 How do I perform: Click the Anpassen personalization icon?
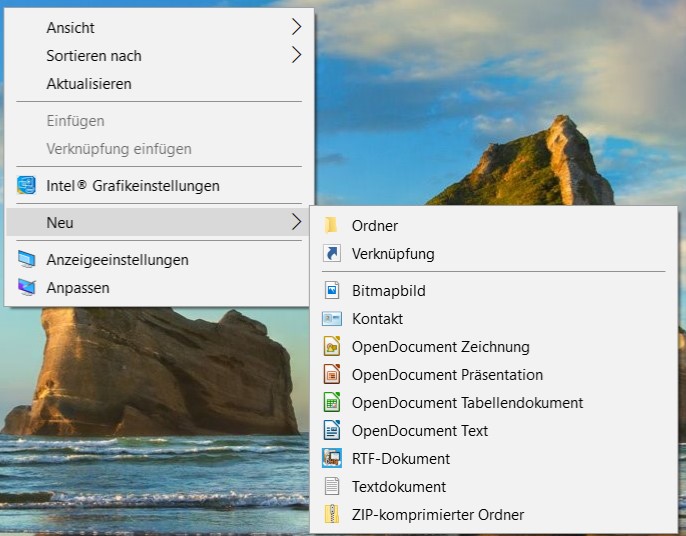coord(26,287)
